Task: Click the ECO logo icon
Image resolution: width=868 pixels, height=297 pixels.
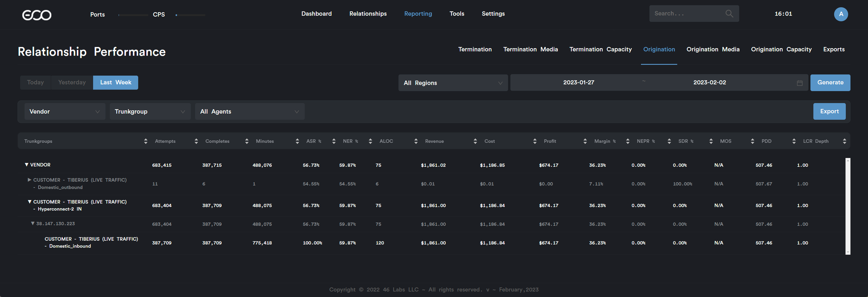Action: pyautogui.click(x=37, y=15)
